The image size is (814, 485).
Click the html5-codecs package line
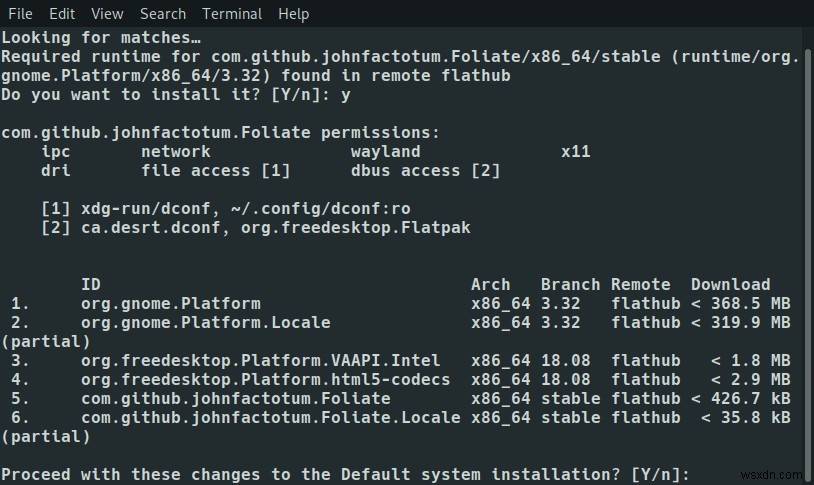[x=400, y=380]
